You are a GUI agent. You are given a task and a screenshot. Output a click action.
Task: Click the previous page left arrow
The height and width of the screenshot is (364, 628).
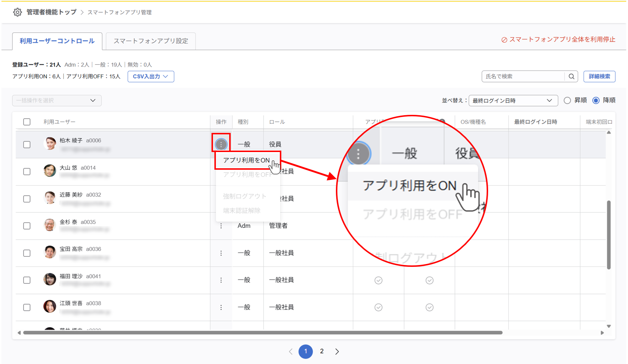click(291, 351)
